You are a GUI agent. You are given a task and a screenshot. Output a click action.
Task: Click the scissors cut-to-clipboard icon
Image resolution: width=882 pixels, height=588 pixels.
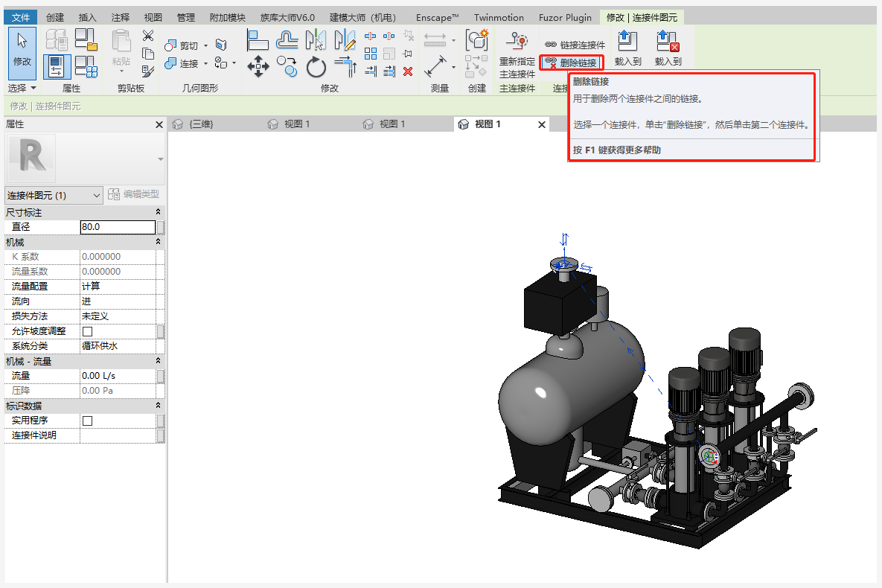[147, 35]
